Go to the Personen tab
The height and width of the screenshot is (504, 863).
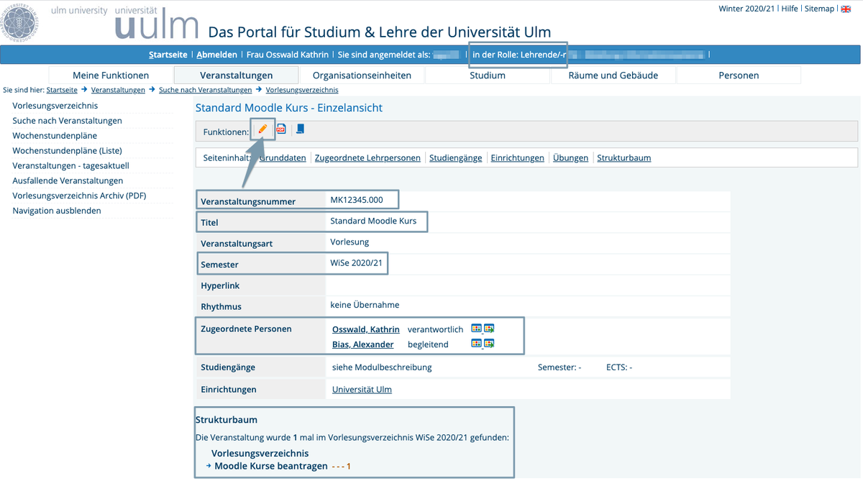point(739,75)
